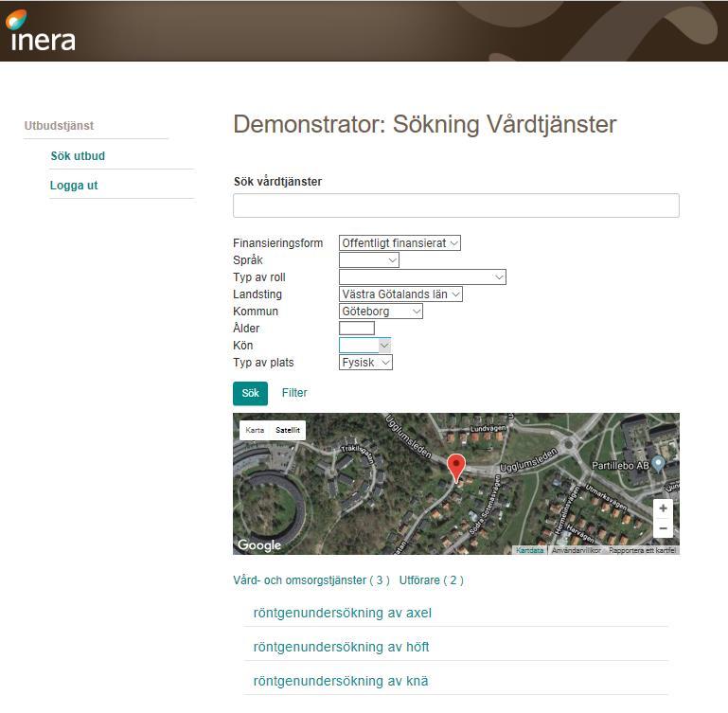Viewport: 728px width, 713px height.
Task: Open the Kön dropdown
Action: pyautogui.click(x=364, y=345)
